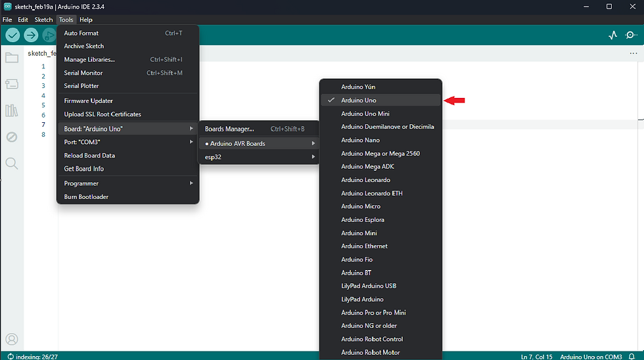Image resolution: width=644 pixels, height=360 pixels.
Task: Select the Arduino Nano board
Action: pos(380,140)
